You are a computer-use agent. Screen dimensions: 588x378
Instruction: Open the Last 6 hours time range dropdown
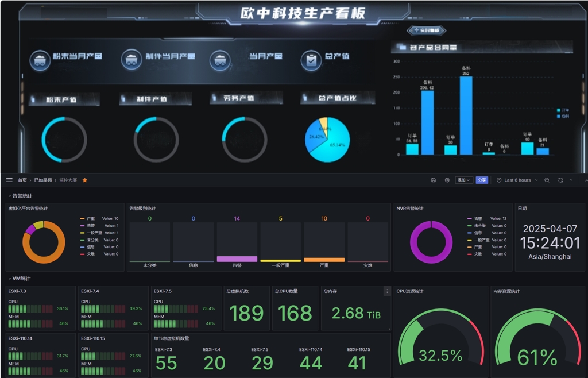click(x=517, y=180)
